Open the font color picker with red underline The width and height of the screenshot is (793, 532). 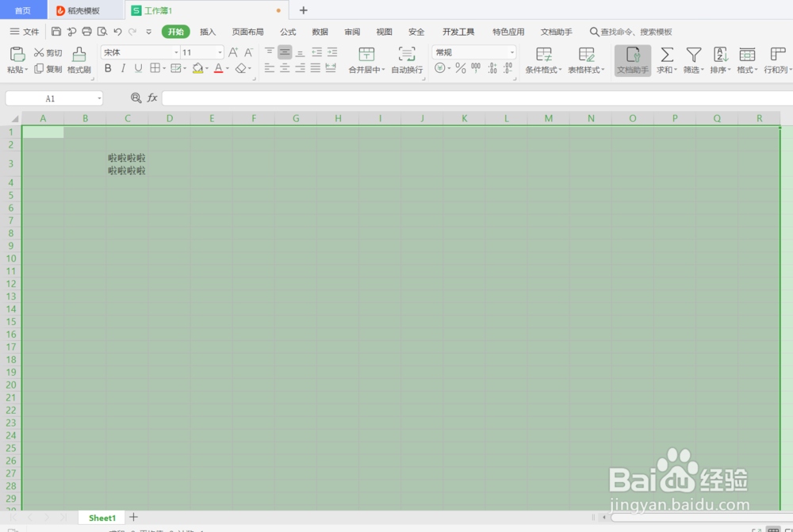[x=219, y=69]
